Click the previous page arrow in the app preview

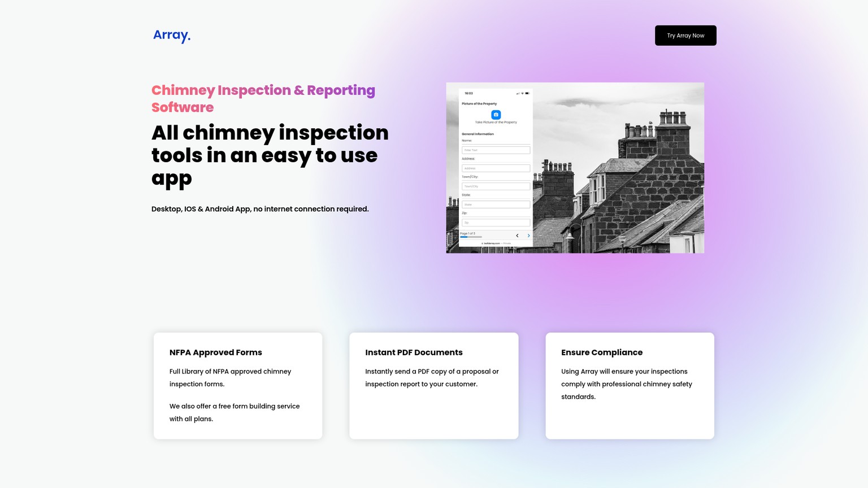coord(517,236)
